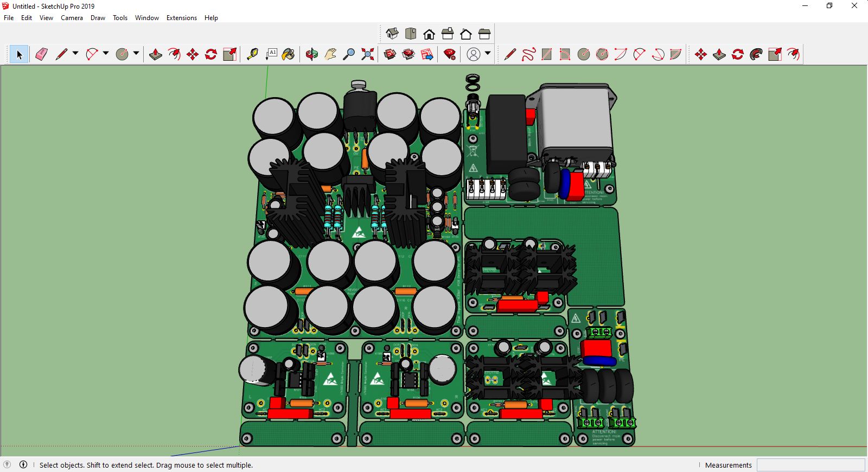The width and height of the screenshot is (868, 472).
Task: Select the Freehand squiggle tool
Action: point(528,54)
